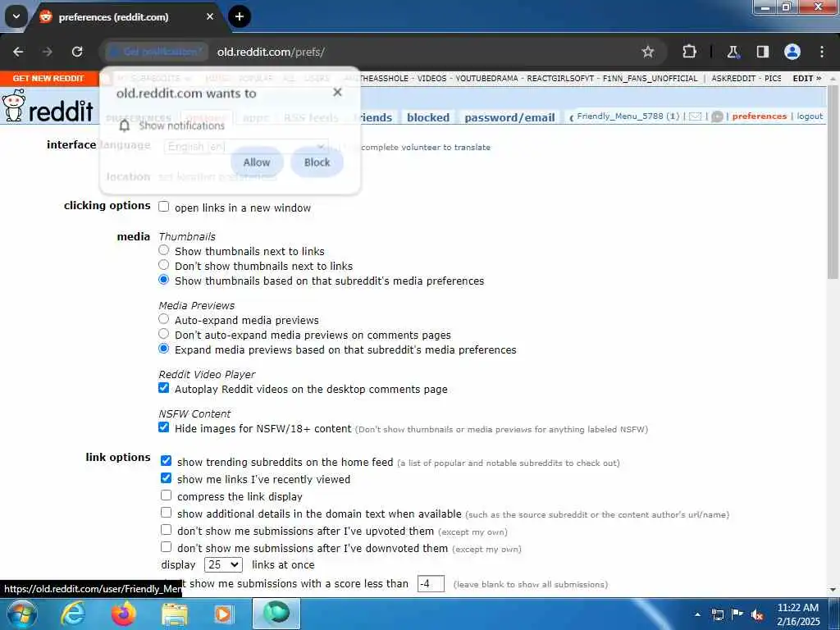The height and width of the screenshot is (630, 840).
Task: Open the VIDEOS subreddit link
Action: click(431, 78)
